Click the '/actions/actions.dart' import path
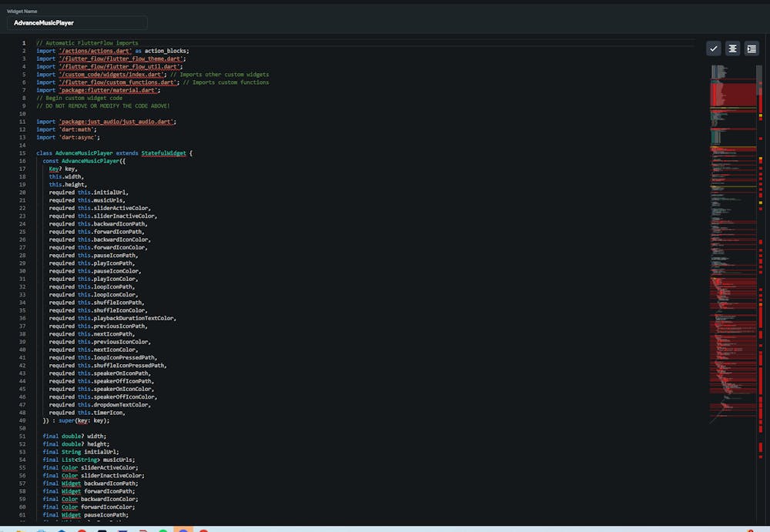 [x=95, y=51]
